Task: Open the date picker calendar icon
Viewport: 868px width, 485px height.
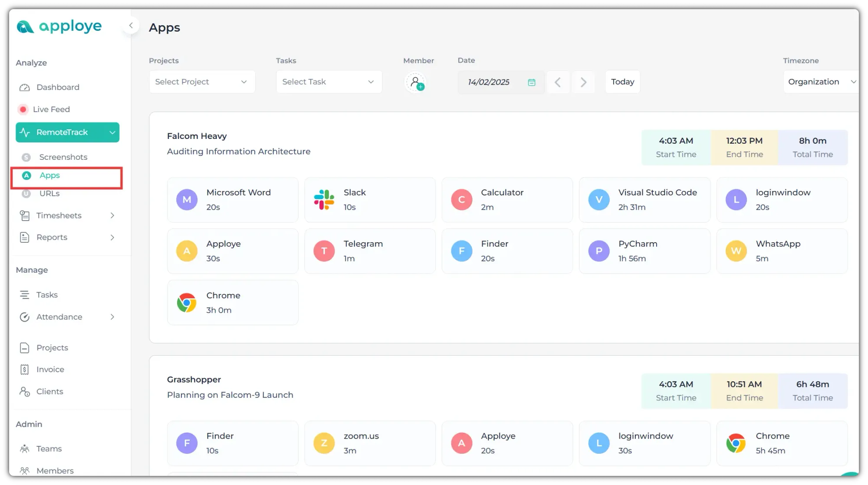Action: [x=531, y=82]
